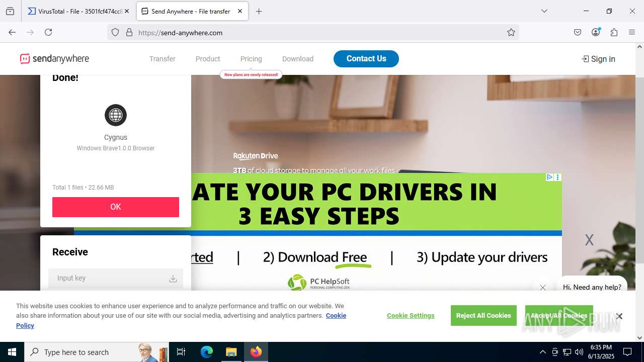Go back with browser back arrow

point(12,32)
